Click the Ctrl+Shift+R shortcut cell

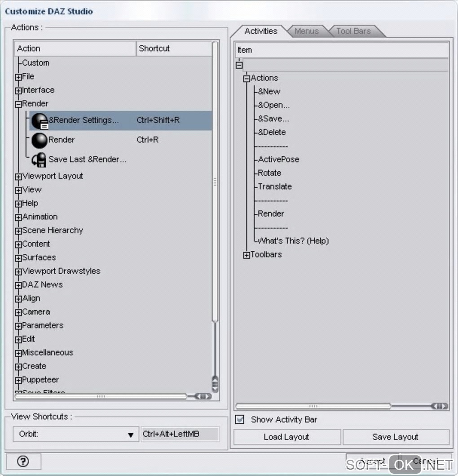click(158, 120)
